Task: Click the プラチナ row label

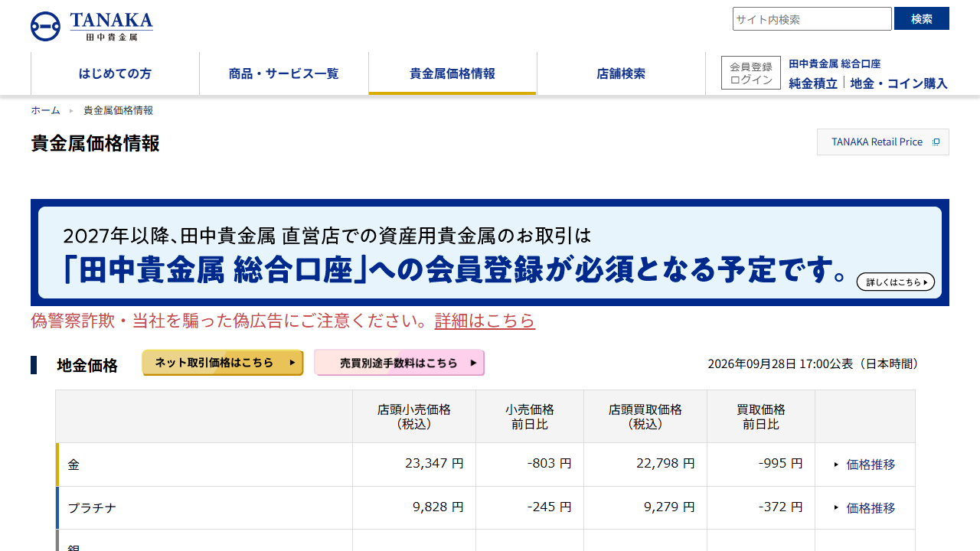Action: 92,508
